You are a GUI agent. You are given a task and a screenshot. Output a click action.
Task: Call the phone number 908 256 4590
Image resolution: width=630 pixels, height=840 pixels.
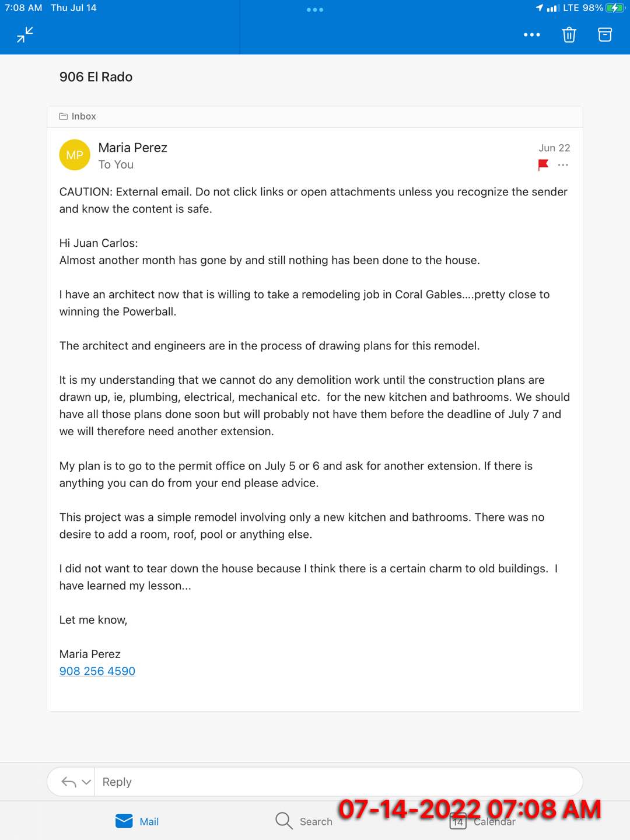(97, 671)
